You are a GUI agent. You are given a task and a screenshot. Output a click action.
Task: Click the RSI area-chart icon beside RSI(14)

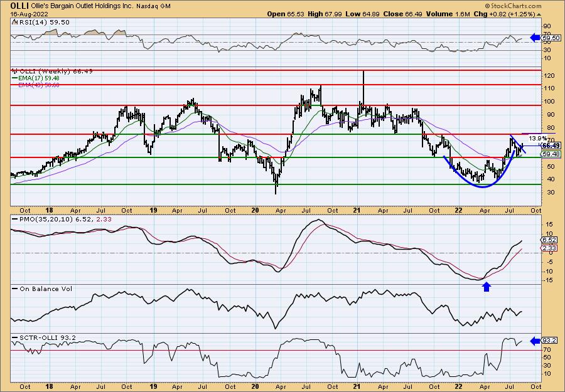pos(14,23)
